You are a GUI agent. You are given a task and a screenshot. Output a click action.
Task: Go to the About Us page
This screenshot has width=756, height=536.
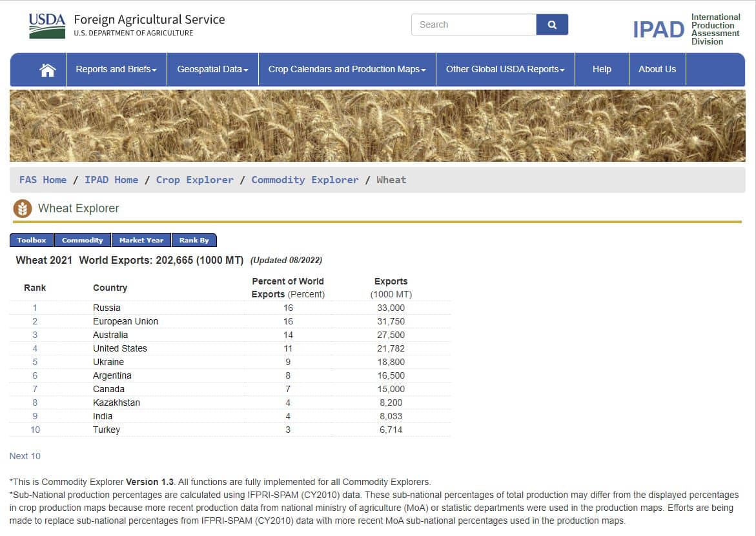click(657, 70)
